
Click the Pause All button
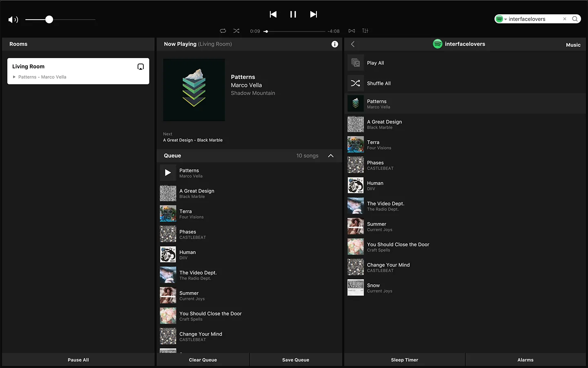(78, 360)
